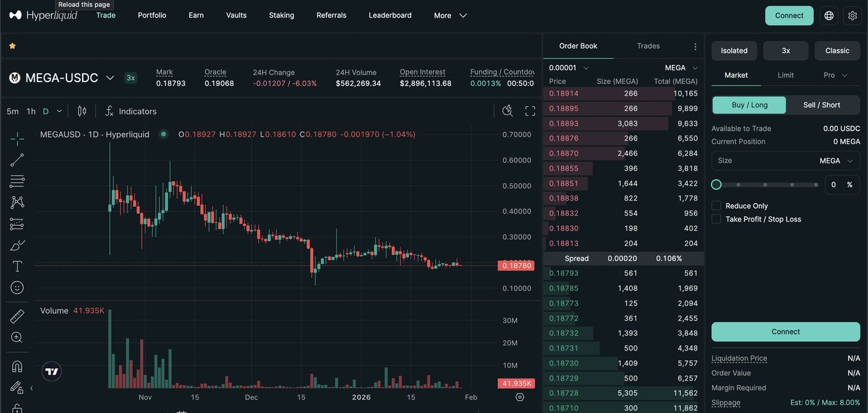Switch to the Trades tab
The height and width of the screenshot is (413, 868).
pos(648,45)
